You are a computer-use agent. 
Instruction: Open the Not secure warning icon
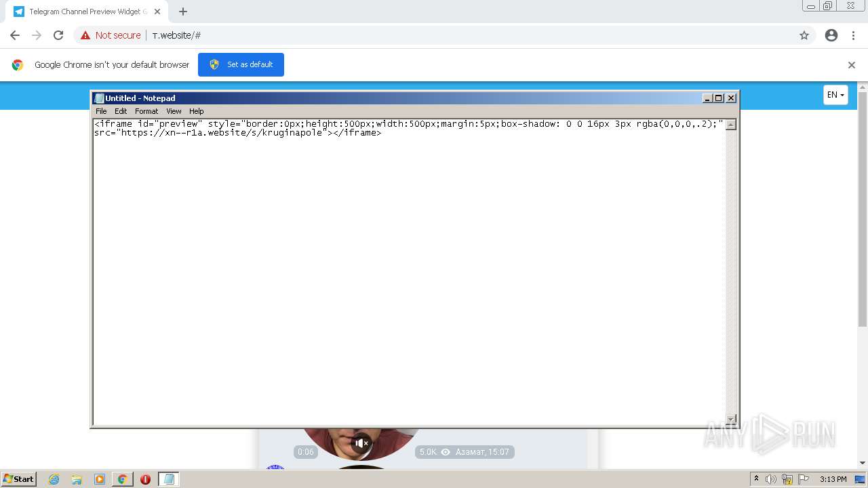[85, 35]
